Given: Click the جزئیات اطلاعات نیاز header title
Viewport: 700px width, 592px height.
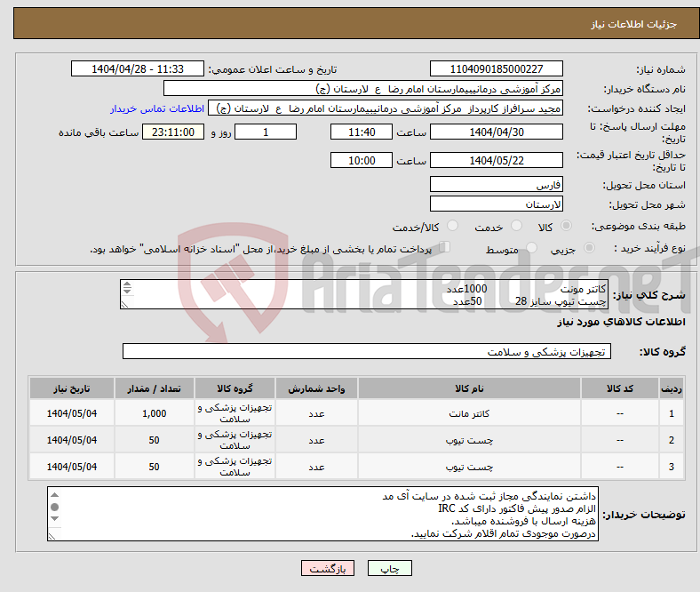Looking at the screenshot, I should [x=634, y=24].
